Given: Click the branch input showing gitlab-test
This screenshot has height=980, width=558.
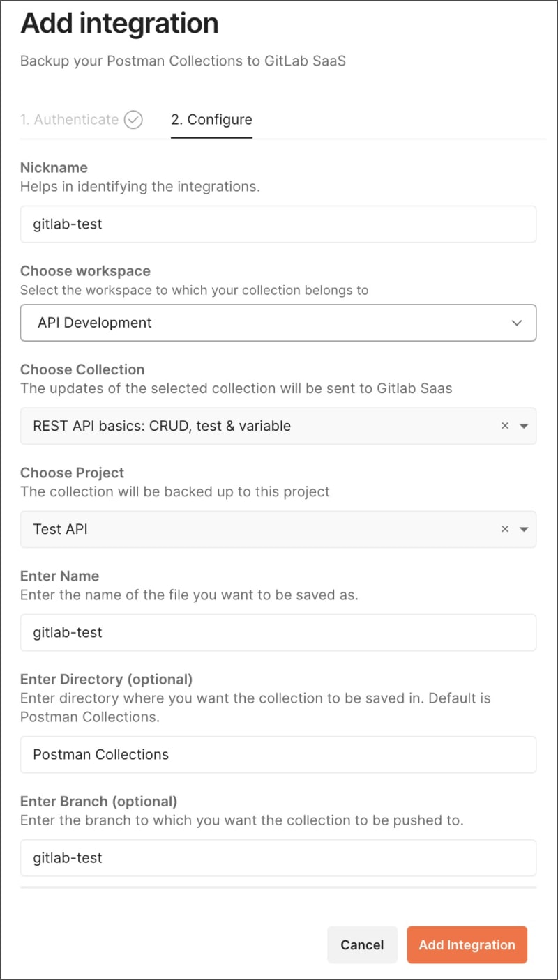Looking at the screenshot, I should (x=279, y=858).
